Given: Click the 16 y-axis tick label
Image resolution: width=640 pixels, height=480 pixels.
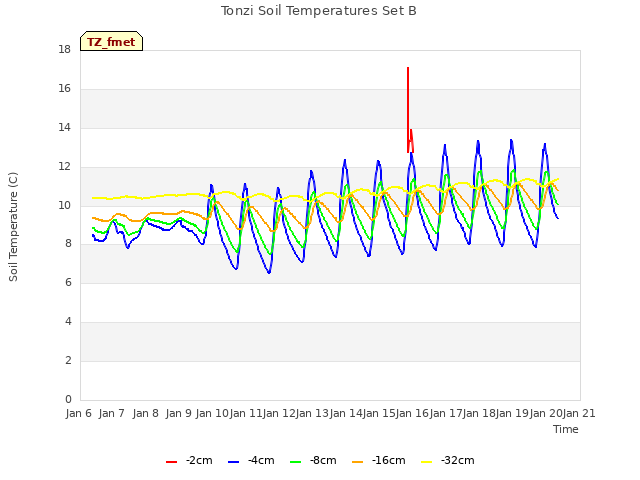Looking at the screenshot, I should (x=64, y=89).
